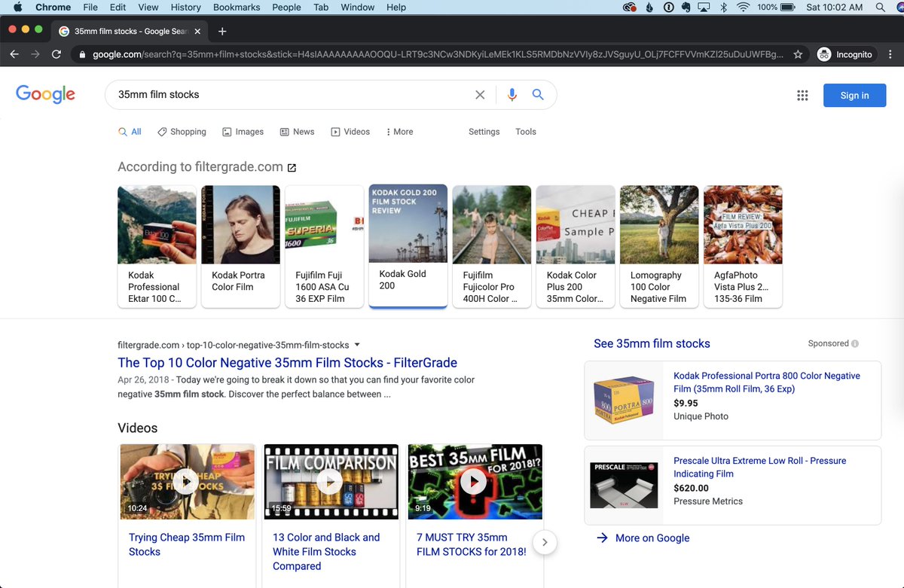Clear the search box with X
904x588 pixels.
(480, 95)
